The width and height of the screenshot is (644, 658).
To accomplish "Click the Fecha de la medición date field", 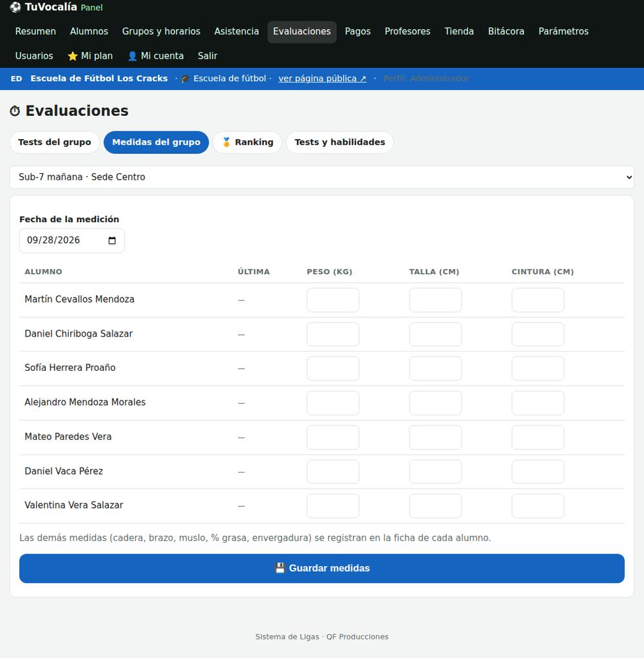I will point(71,240).
